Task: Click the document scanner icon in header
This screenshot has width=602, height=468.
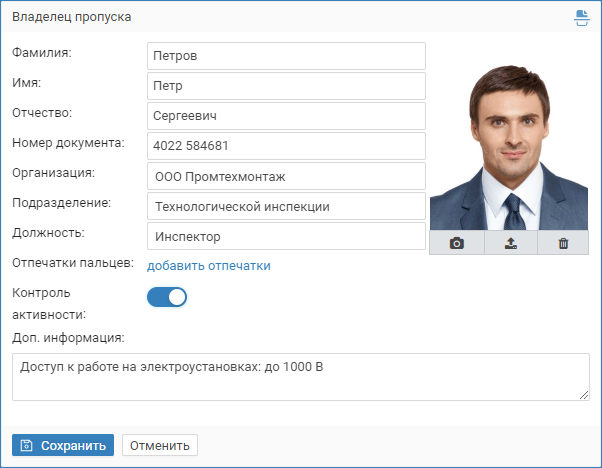Action: 582,17
